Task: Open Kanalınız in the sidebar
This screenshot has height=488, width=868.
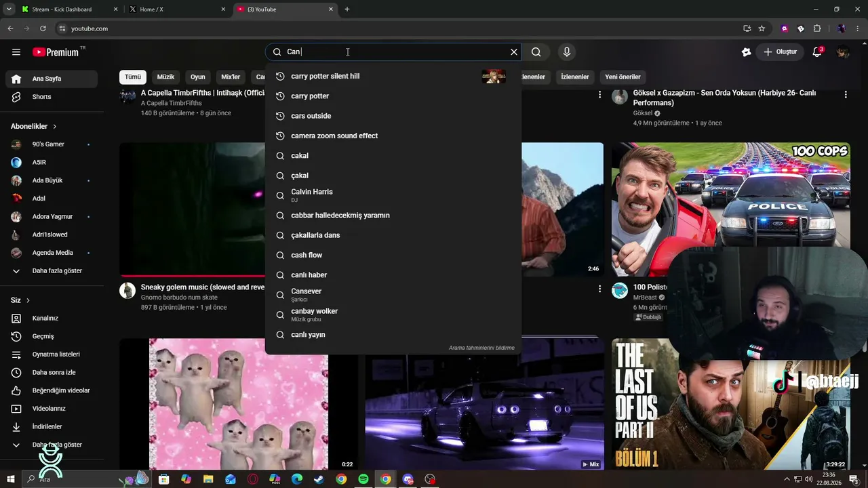Action: [x=52, y=319]
